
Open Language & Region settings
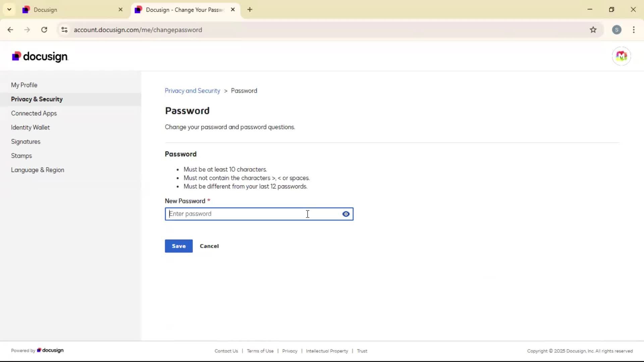pyautogui.click(x=38, y=170)
